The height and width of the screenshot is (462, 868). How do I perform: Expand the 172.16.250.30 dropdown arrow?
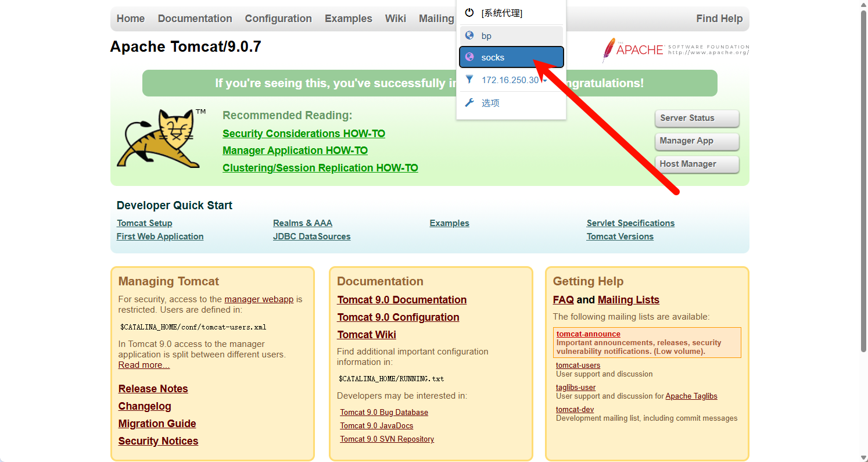coord(545,80)
